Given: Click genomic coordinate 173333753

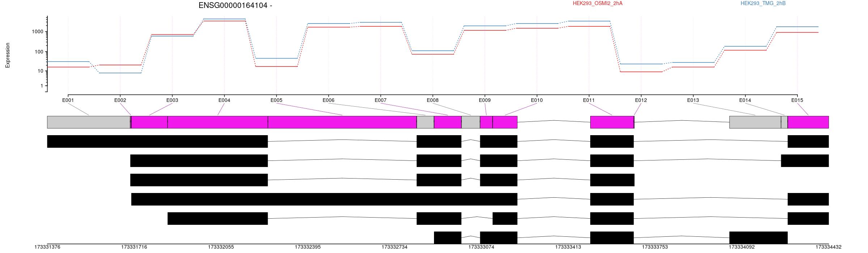Looking at the screenshot, I should (655, 247).
